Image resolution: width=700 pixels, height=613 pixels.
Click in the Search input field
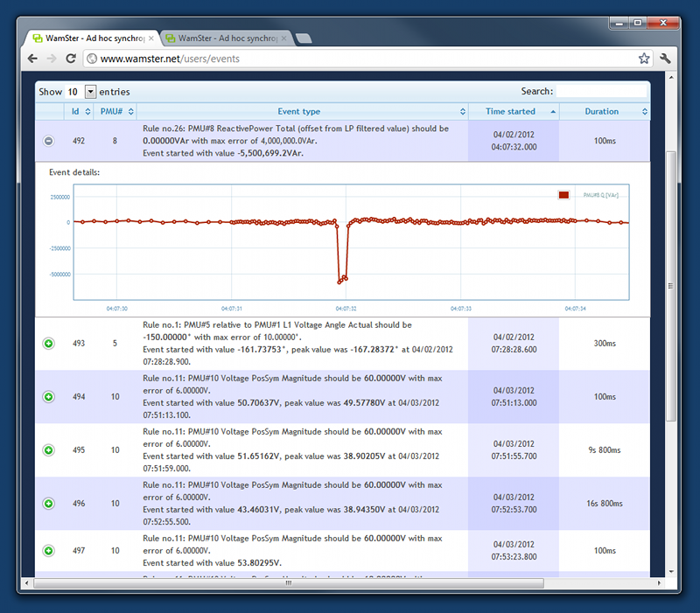pos(601,91)
